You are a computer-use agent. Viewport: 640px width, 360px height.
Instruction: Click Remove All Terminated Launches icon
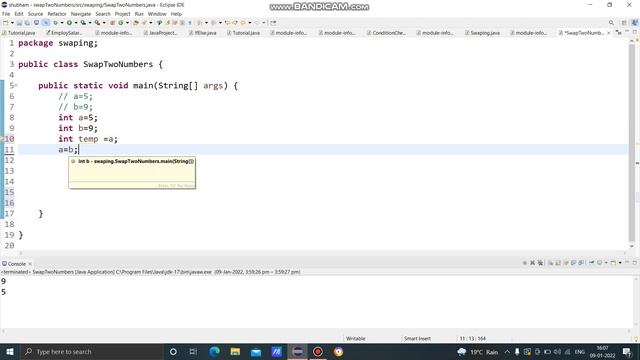tap(540, 263)
